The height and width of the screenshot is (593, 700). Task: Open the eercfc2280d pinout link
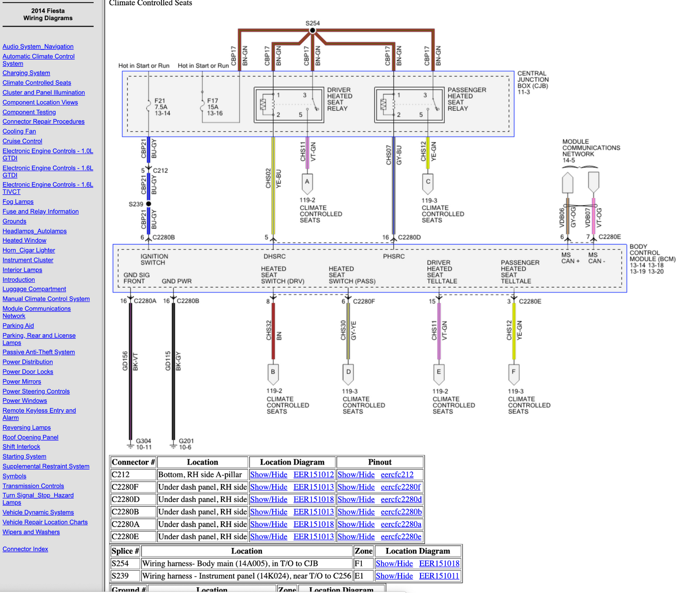click(x=401, y=499)
